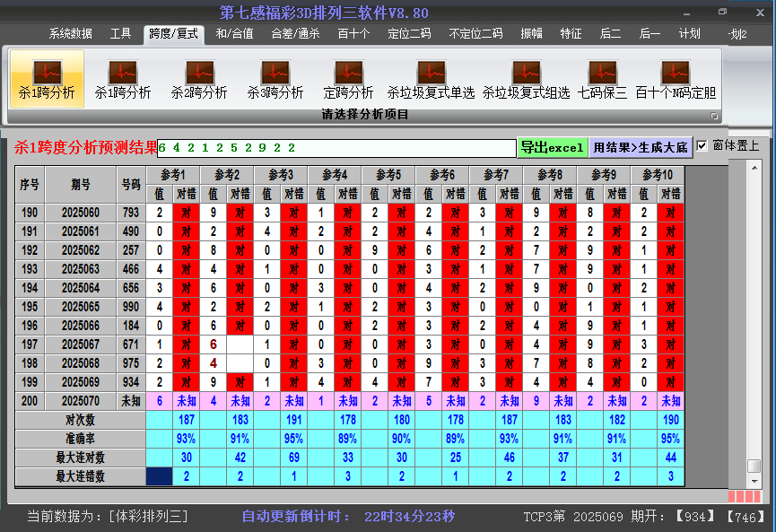Switch to the 和/合值 tab
The image size is (776, 532).
pos(234,34)
